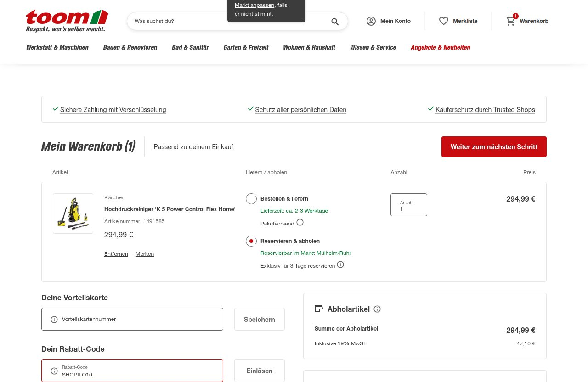588x382 pixels.
Task: Click Käuferschutz durch Trusted Shops link
Action: [485, 110]
